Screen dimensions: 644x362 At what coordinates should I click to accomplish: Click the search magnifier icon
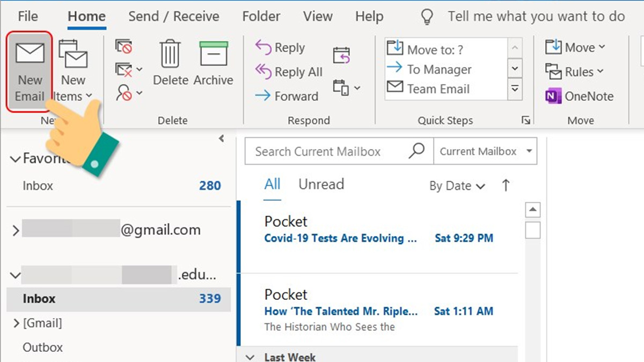(x=417, y=151)
